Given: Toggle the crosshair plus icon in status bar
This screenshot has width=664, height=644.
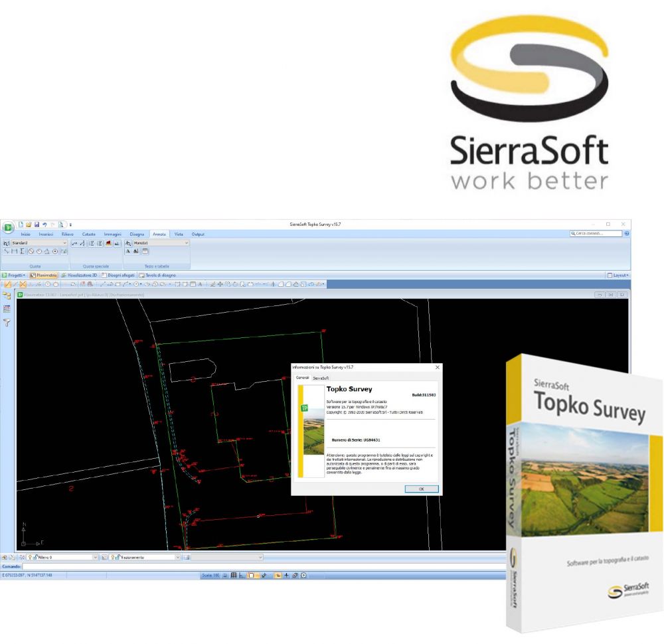Looking at the screenshot, I should 286,575.
